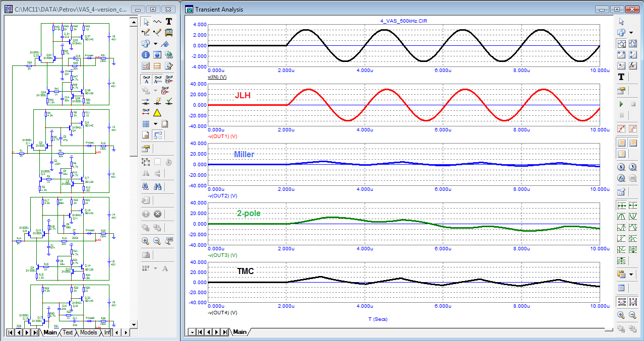Zoom out on the schematic
This screenshot has height=341, width=644.
tap(157, 241)
